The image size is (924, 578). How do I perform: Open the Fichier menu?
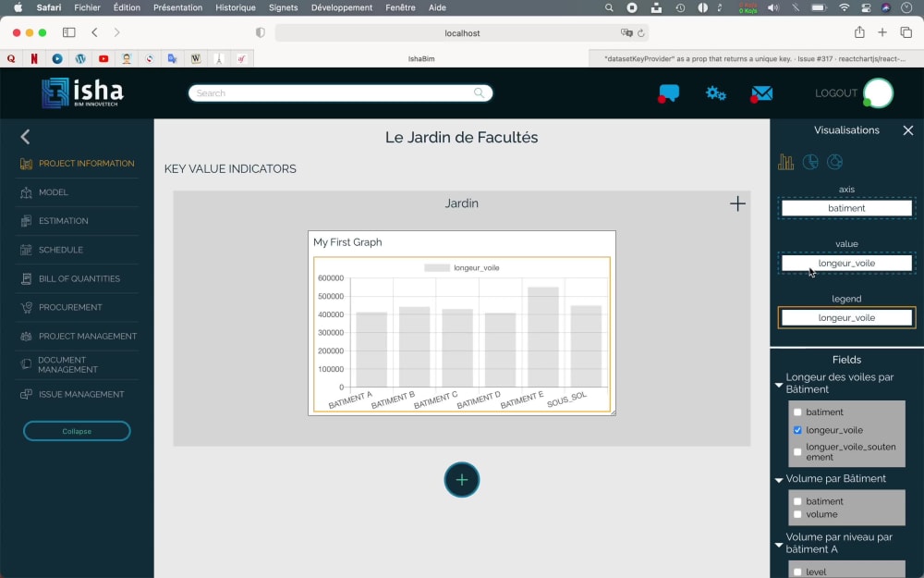coord(87,7)
